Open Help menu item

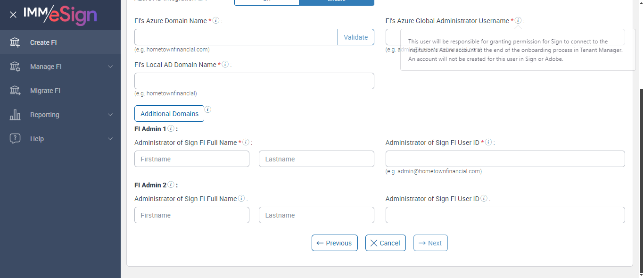pos(60,139)
